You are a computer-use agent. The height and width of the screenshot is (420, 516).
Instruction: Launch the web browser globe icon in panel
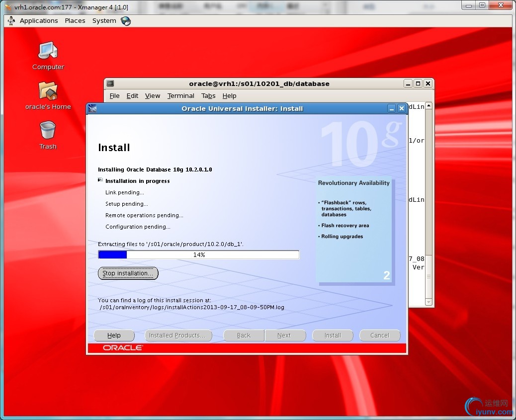coord(126,21)
